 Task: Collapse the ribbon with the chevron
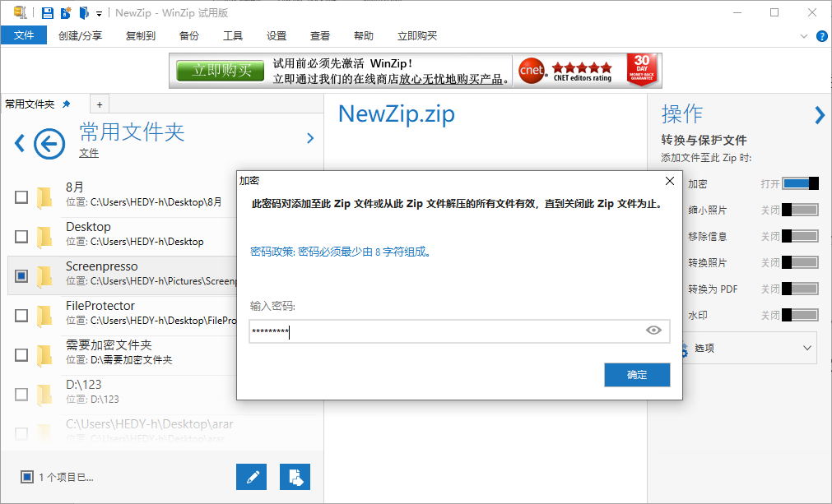click(x=804, y=36)
